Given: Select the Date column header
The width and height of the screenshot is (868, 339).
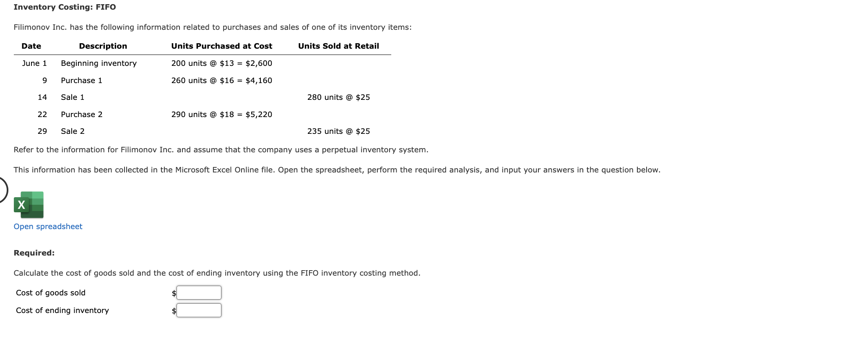Looking at the screenshot, I should [32, 46].
